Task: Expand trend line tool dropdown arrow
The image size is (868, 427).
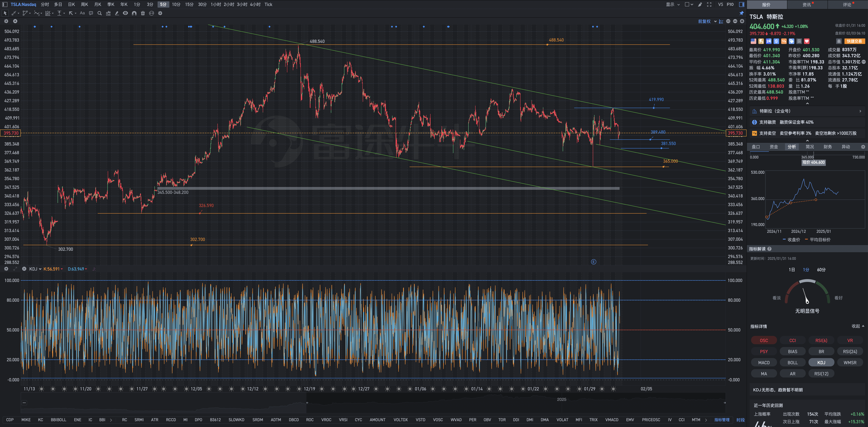Action: pyautogui.click(x=18, y=14)
